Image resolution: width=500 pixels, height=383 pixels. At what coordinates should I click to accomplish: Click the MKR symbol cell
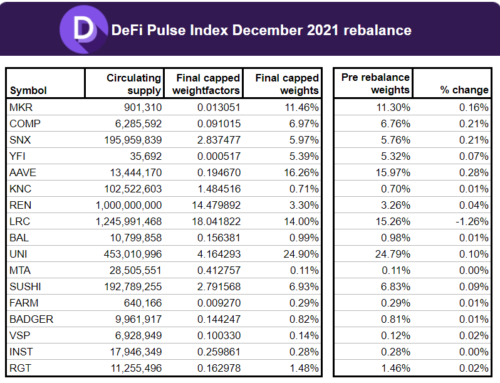[x=21, y=107]
